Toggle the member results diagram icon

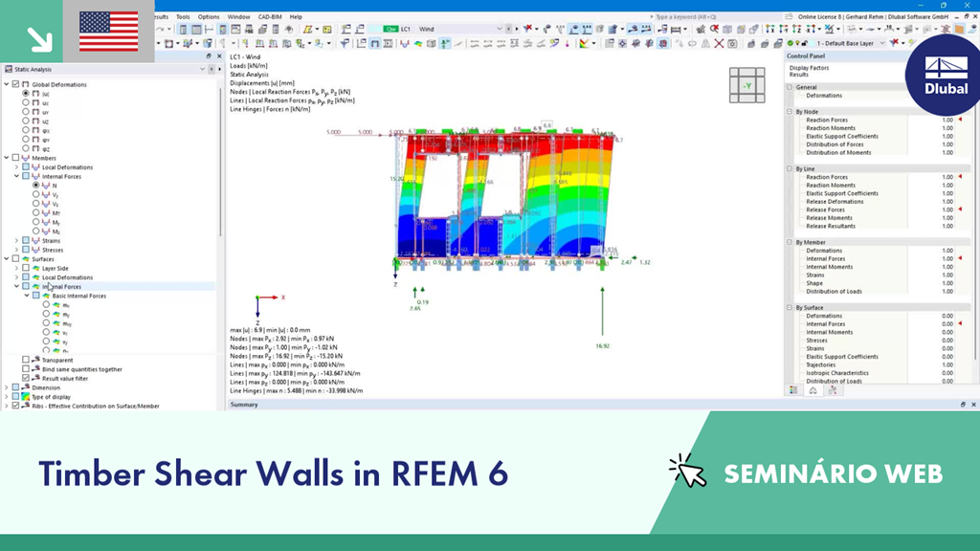(x=405, y=44)
